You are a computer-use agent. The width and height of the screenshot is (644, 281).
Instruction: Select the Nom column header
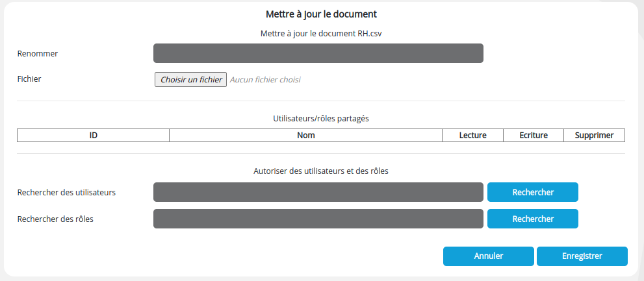(305, 135)
